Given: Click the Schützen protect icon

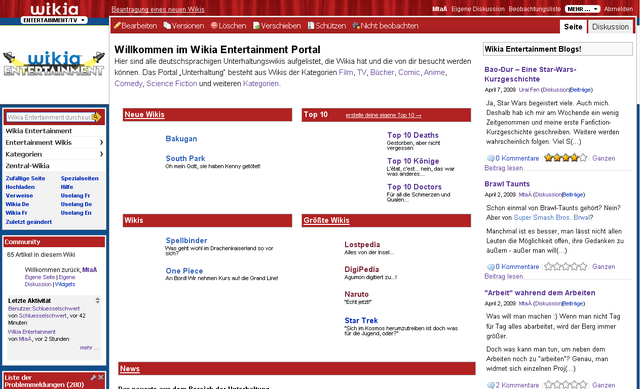Looking at the screenshot, I should [311, 26].
